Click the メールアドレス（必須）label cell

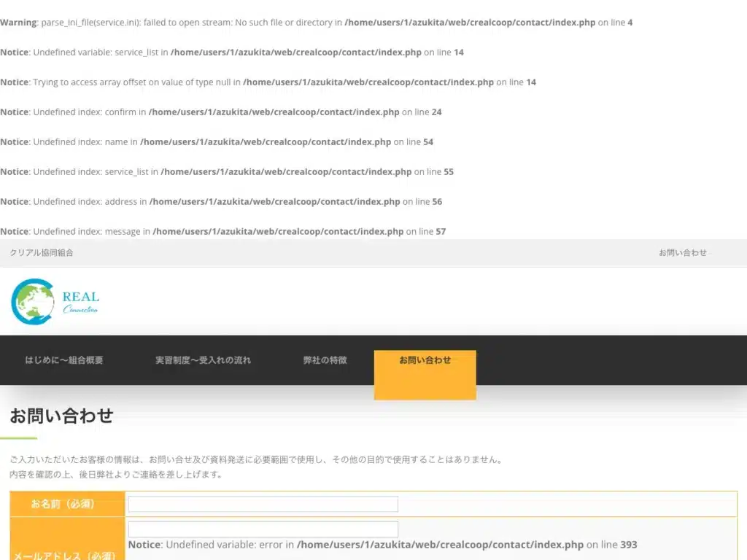point(67,539)
